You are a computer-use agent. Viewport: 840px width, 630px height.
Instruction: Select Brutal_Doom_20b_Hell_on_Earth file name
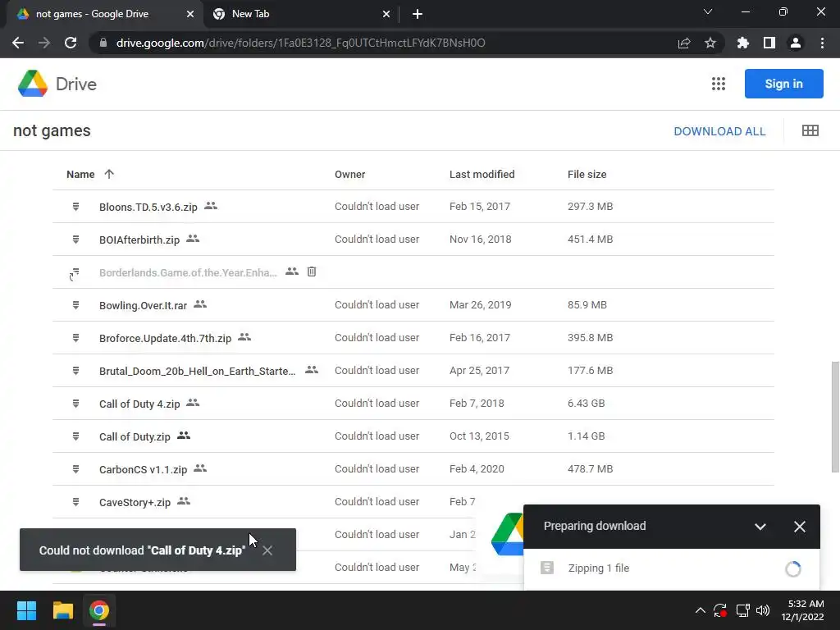[x=197, y=371]
